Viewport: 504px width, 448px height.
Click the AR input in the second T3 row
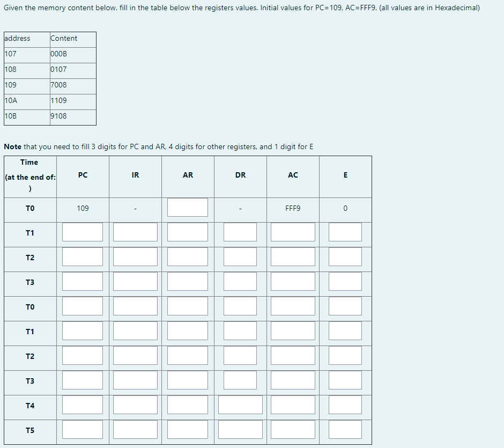click(x=188, y=380)
